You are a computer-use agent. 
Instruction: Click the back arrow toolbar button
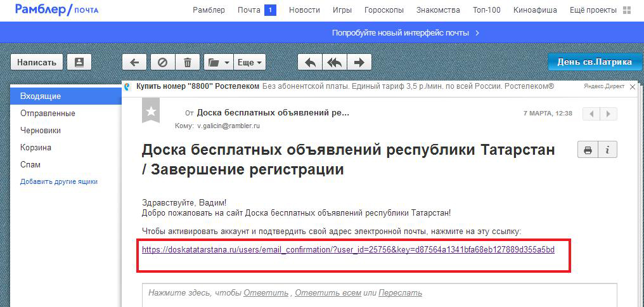tap(134, 62)
